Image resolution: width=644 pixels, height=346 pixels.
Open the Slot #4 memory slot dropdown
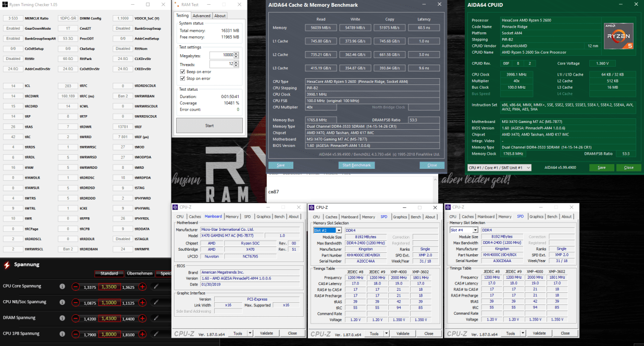(464, 230)
